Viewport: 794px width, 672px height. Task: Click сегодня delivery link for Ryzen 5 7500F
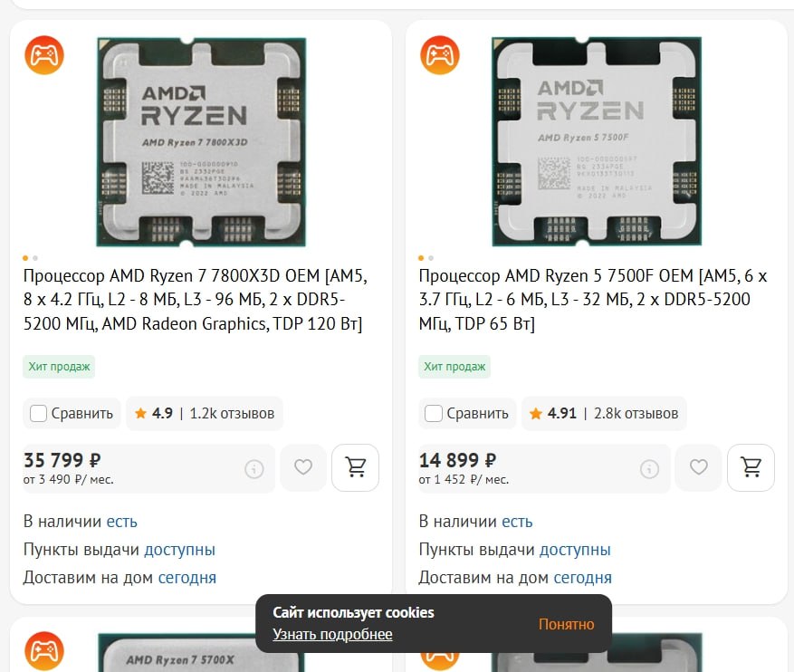(582, 578)
